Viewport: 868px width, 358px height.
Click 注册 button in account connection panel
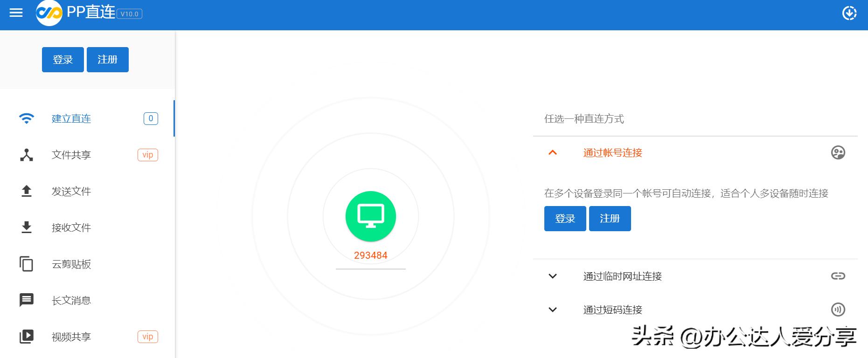(610, 219)
